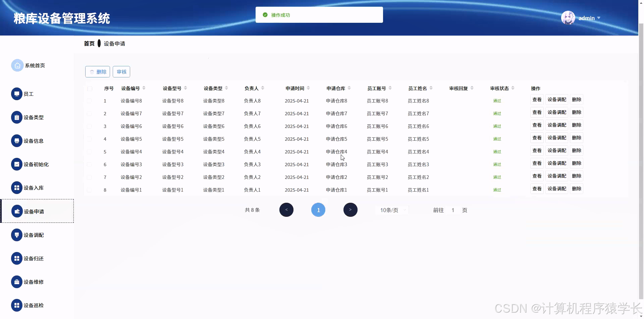
Task: Sort 设备型号 column with its sort arrows
Action: point(185,88)
